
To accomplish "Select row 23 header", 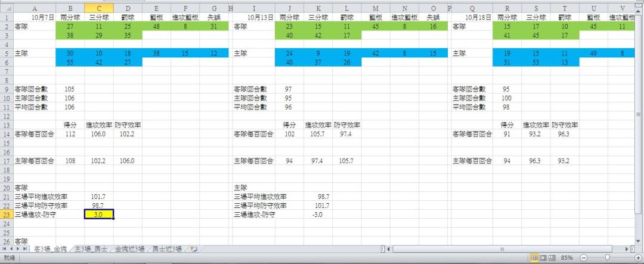I will 7,215.
